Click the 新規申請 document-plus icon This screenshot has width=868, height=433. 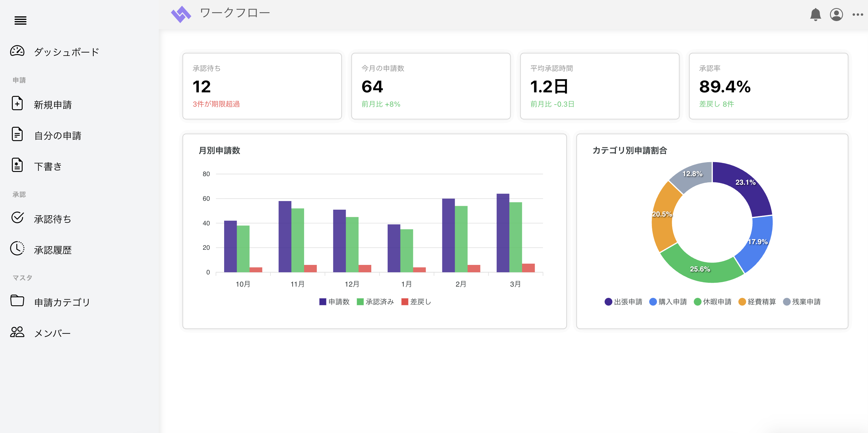pyautogui.click(x=17, y=104)
